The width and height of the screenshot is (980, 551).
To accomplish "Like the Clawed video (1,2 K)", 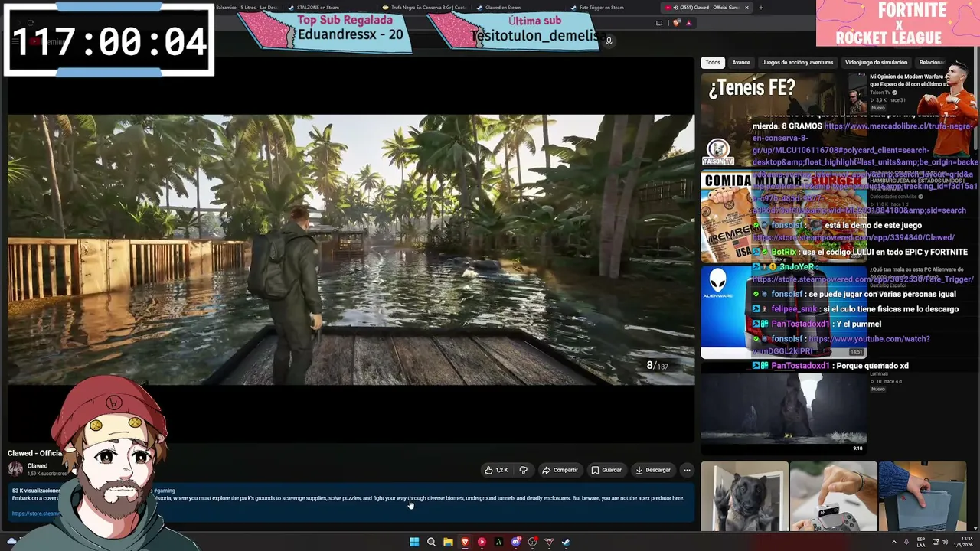I will tap(496, 470).
